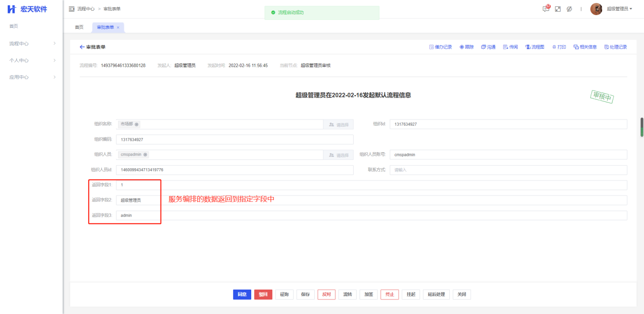Screen dimensions: 644x314
Task: Collapse the sidebar menu icon
Action: pos(72,9)
